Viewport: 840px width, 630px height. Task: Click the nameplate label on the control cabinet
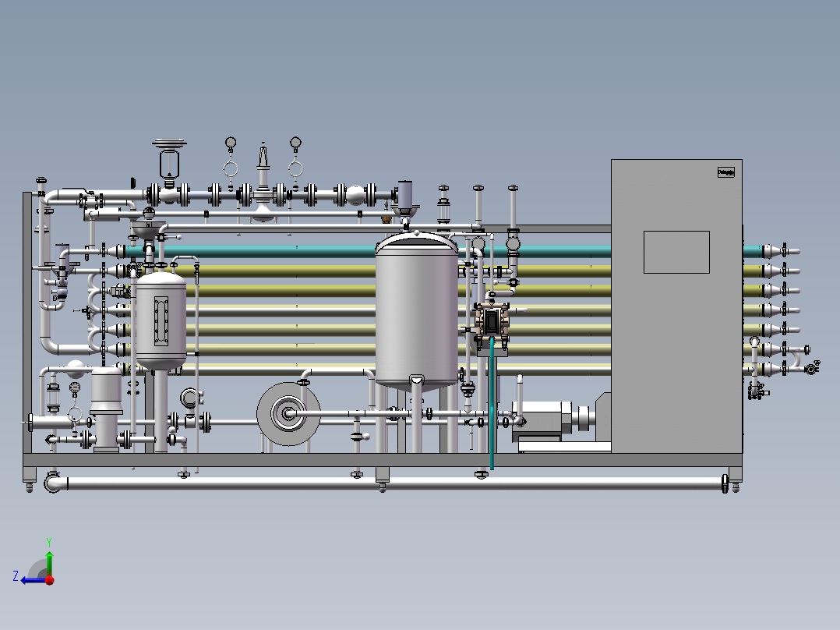(726, 172)
